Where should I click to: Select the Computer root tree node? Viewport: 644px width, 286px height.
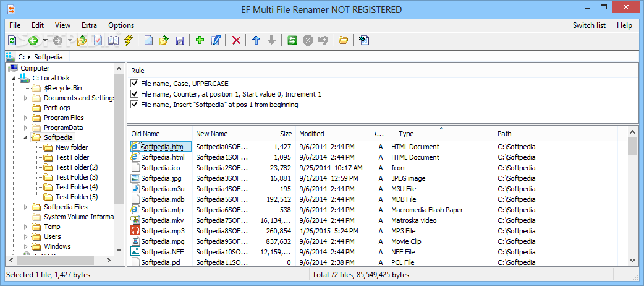pos(35,68)
